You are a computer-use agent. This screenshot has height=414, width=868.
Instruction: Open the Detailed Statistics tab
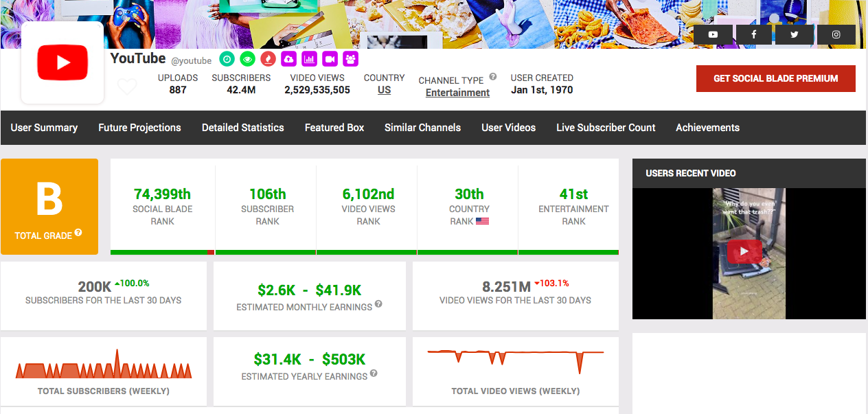(242, 128)
